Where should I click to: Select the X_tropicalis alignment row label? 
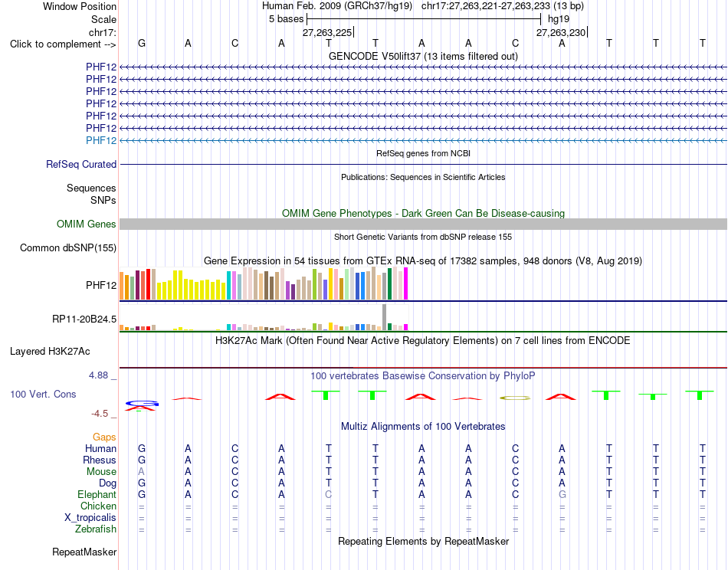pyautogui.click(x=90, y=518)
